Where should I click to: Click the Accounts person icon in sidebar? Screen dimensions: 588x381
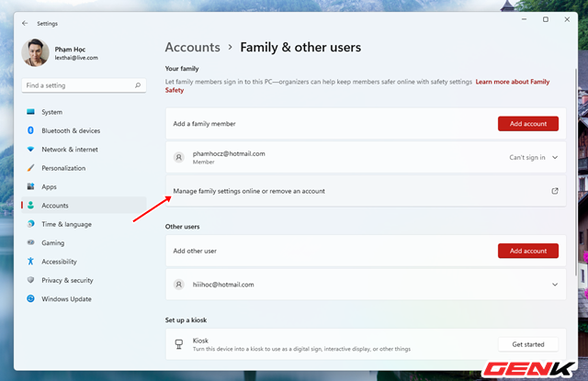pos(30,206)
